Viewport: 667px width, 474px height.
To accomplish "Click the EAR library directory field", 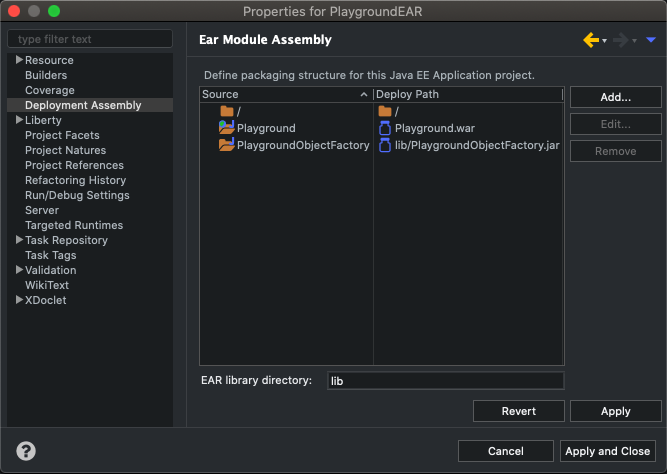I will pos(445,380).
